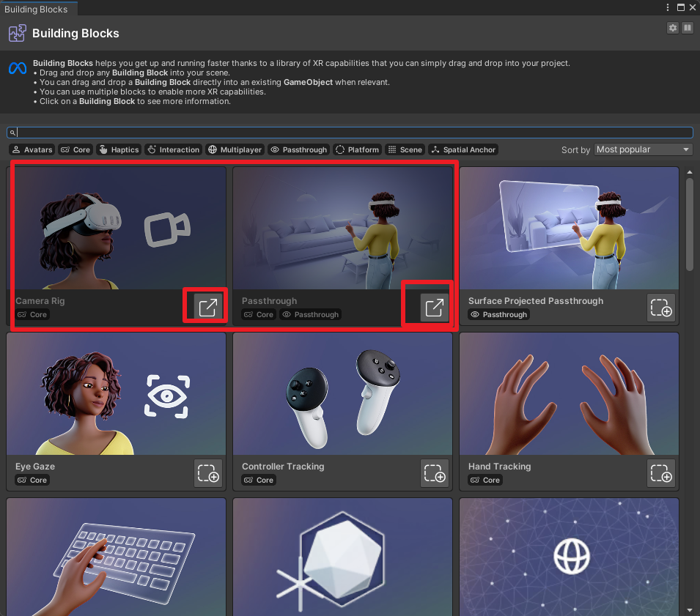Open Building Blocks settings gear
Screen dimensions: 700x616
pyautogui.click(x=673, y=28)
